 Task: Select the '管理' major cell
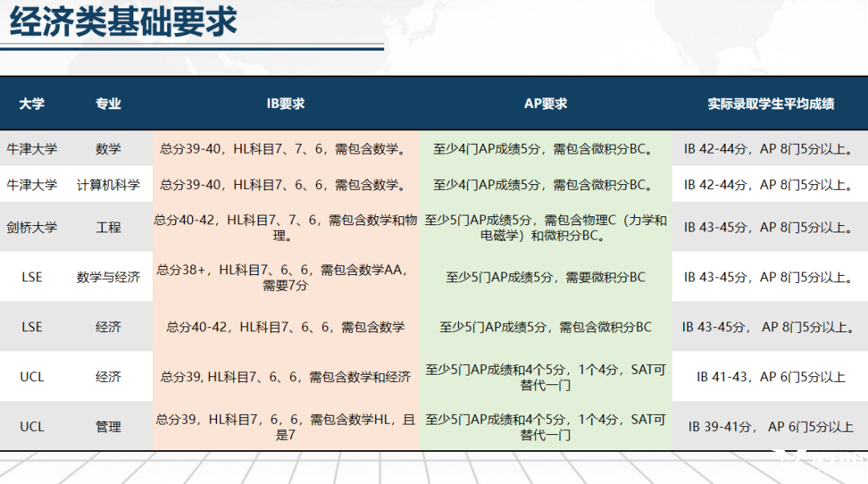tap(108, 426)
